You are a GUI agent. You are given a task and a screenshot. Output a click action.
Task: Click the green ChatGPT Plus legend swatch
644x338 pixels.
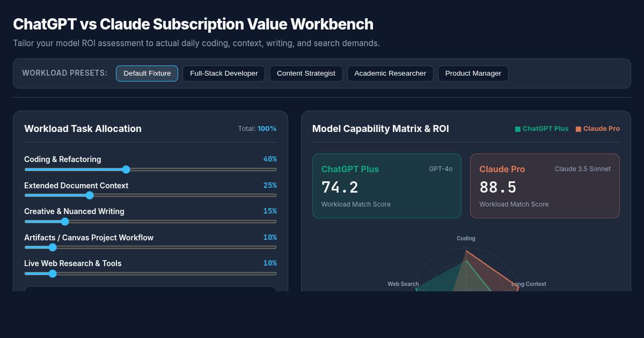[x=518, y=129]
